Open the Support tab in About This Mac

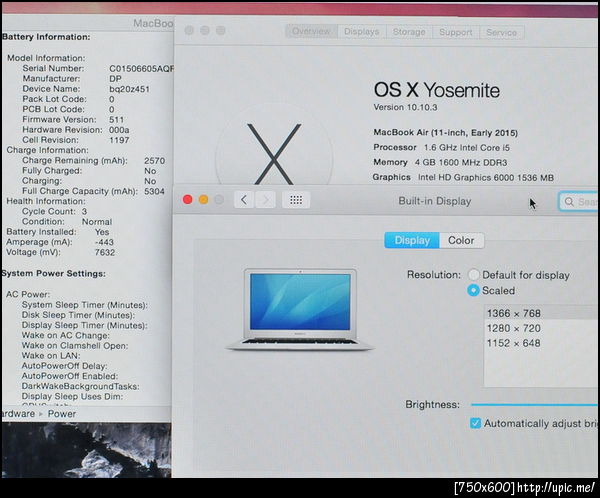[x=455, y=33]
